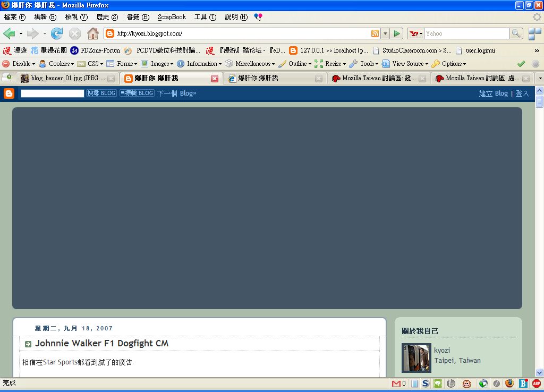Choose a search engine via Yahoo icon dropdown
544x392 pixels.
pyautogui.click(x=416, y=33)
